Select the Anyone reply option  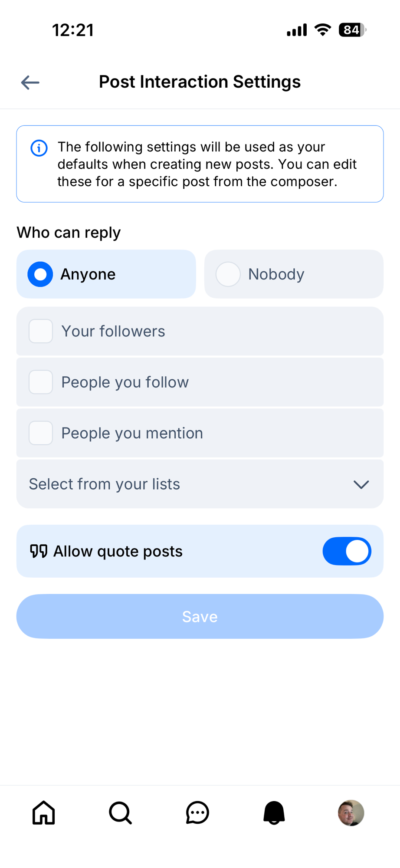pos(40,274)
